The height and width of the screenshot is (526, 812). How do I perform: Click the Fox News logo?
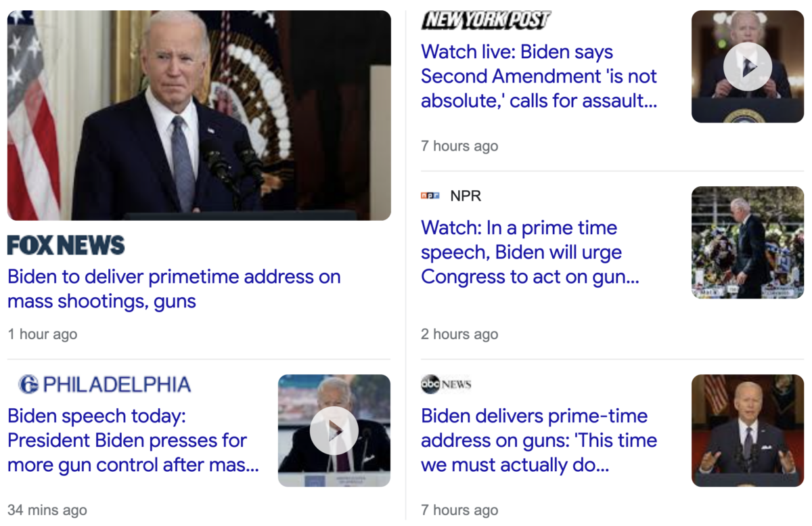(66, 244)
